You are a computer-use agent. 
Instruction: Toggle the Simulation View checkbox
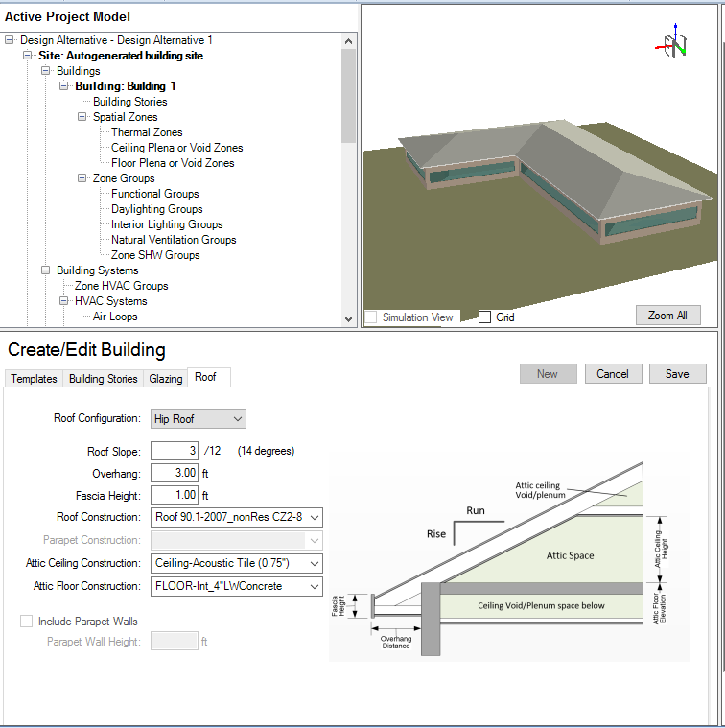(x=371, y=317)
